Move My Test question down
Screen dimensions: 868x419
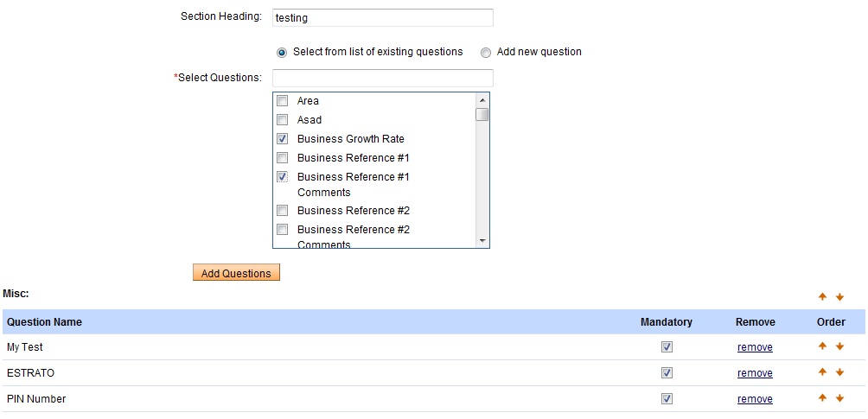839,346
